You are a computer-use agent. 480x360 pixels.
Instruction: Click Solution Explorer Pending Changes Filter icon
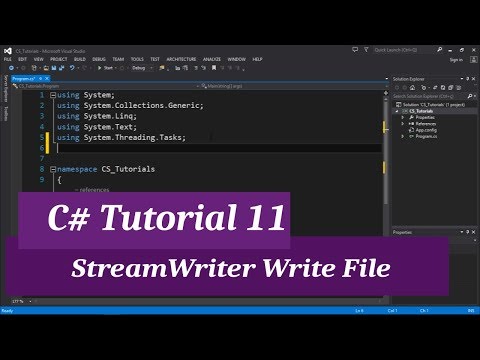click(x=424, y=88)
